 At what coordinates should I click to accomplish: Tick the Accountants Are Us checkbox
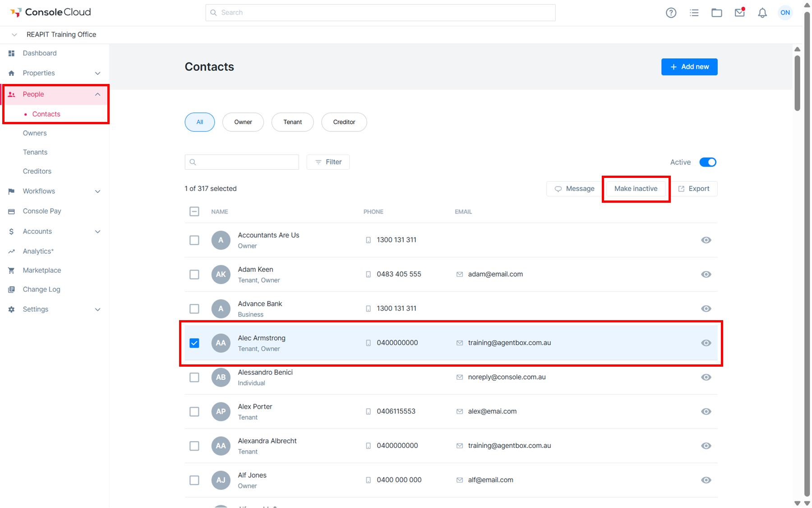coord(194,240)
